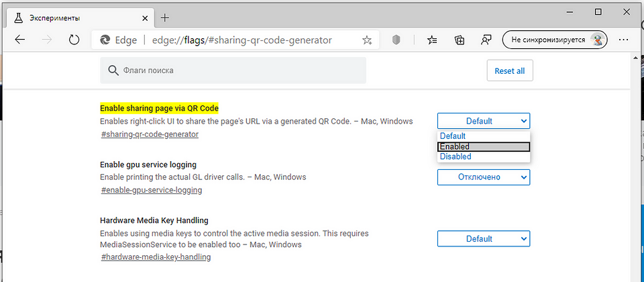This screenshot has height=282, width=644.
Task: Click the Reset all button
Action: [x=510, y=70]
